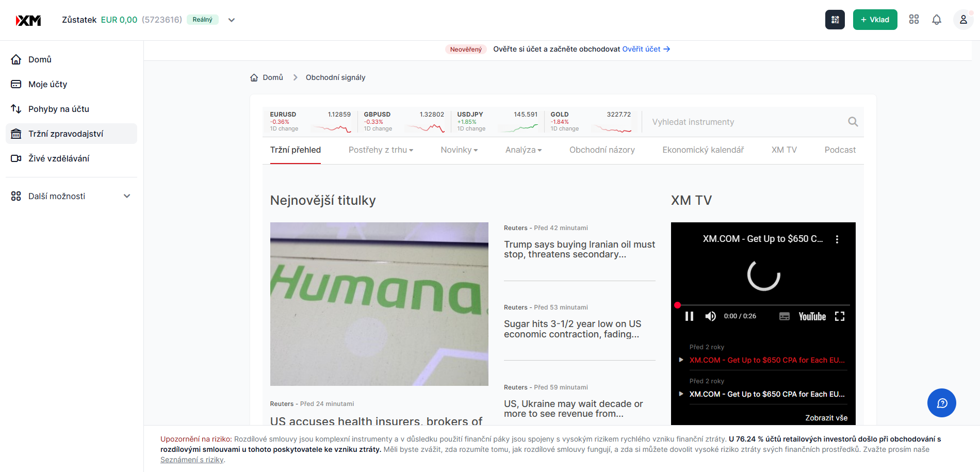Image resolution: width=980 pixels, height=472 pixels.
Task: Play first XM.COM playlist video in red
Action: 767,360
